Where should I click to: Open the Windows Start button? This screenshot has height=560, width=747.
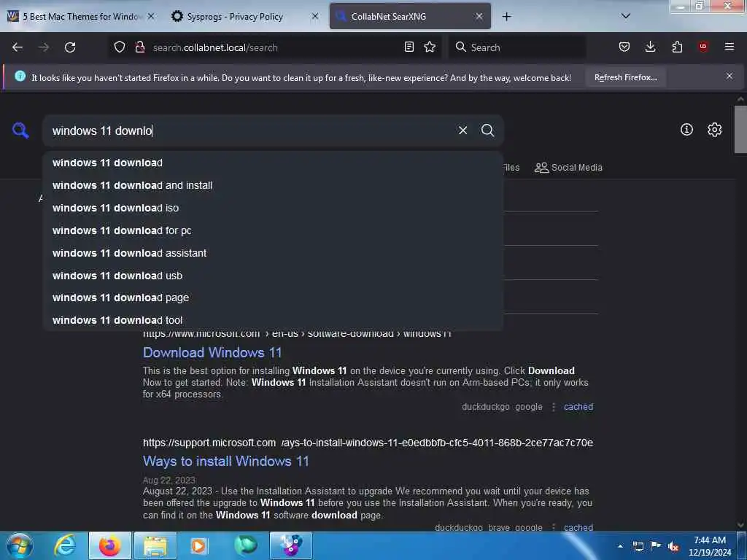[19, 545]
